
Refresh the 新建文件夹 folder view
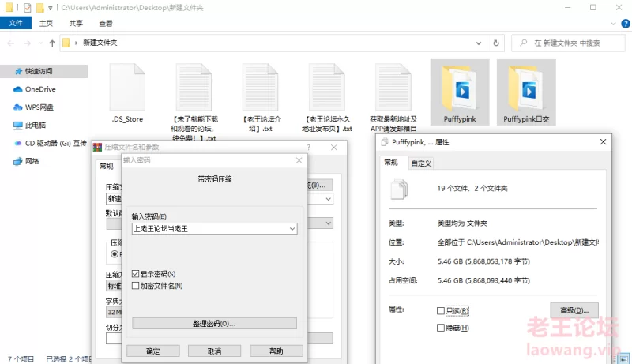coord(495,43)
